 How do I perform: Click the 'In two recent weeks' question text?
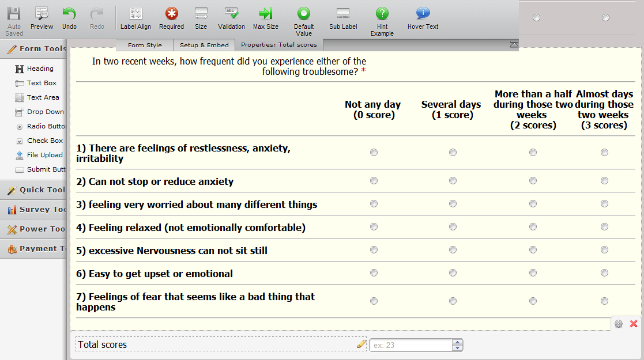(x=229, y=66)
